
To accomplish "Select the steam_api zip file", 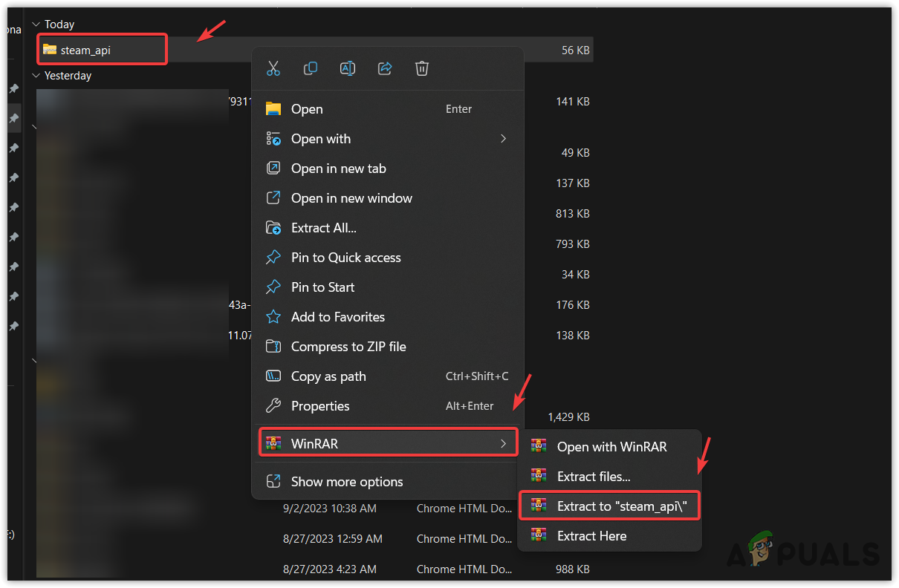I will point(85,50).
